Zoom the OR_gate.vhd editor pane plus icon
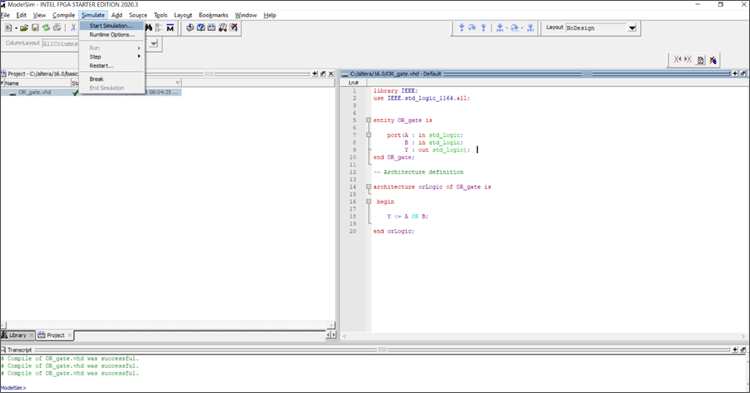Screen dimensions: 750x393 tap(735, 74)
